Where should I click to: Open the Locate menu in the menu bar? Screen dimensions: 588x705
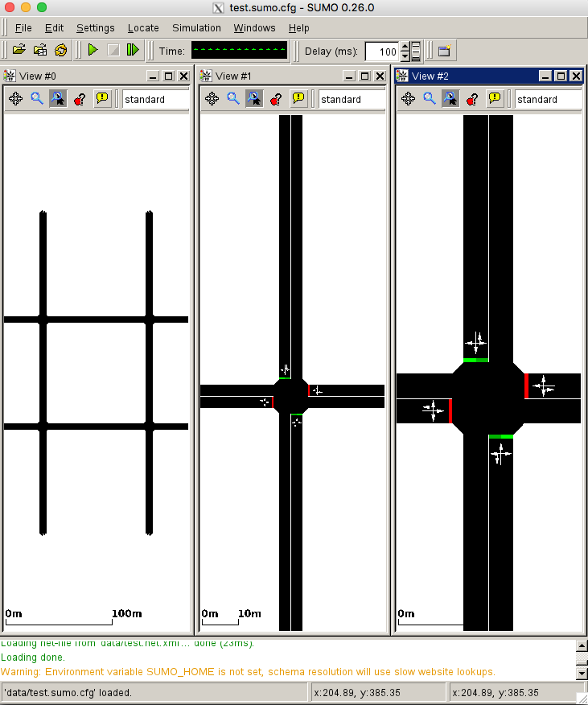143,28
